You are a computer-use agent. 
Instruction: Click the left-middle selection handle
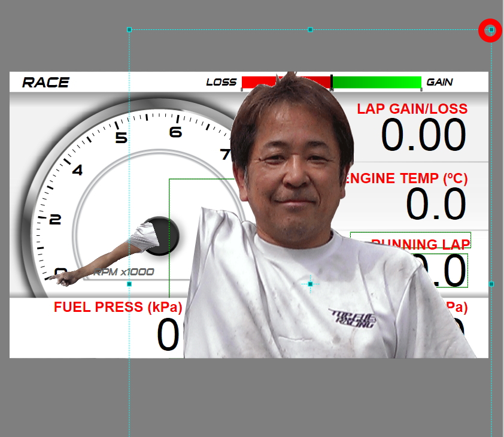pos(129,284)
